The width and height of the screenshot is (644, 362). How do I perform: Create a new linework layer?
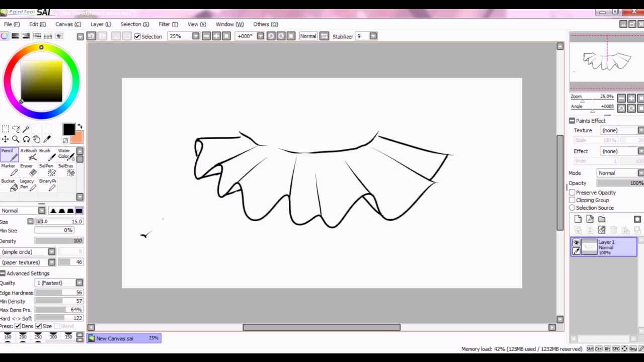(x=590, y=219)
